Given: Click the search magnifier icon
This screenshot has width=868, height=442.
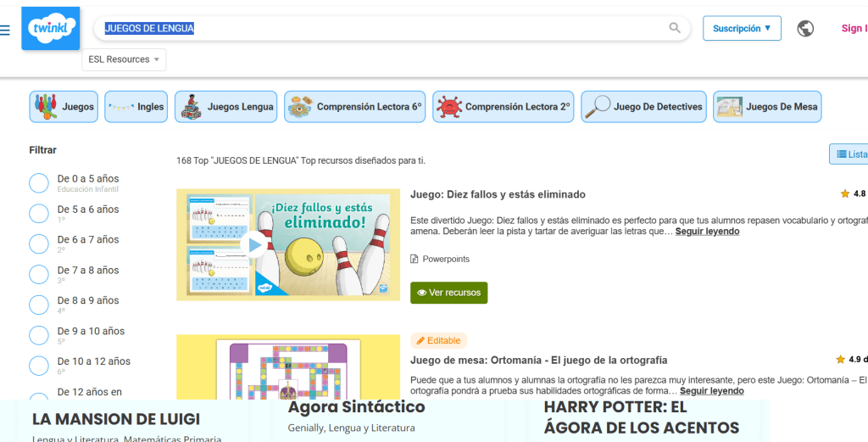Looking at the screenshot, I should click(x=675, y=28).
